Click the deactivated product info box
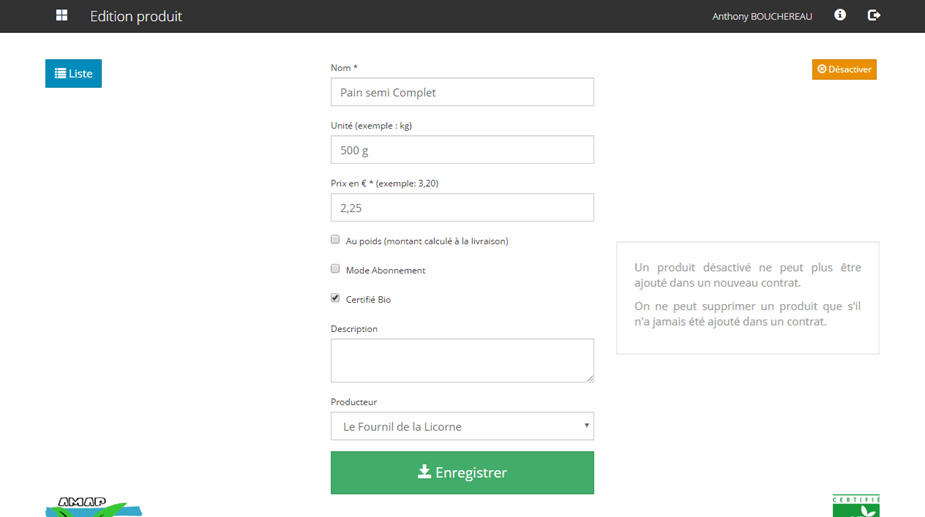 tap(747, 297)
